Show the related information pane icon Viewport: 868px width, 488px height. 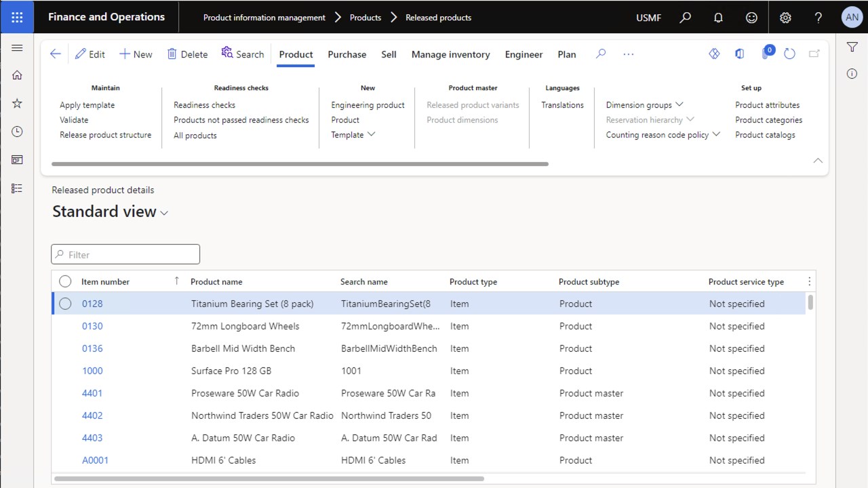(852, 74)
